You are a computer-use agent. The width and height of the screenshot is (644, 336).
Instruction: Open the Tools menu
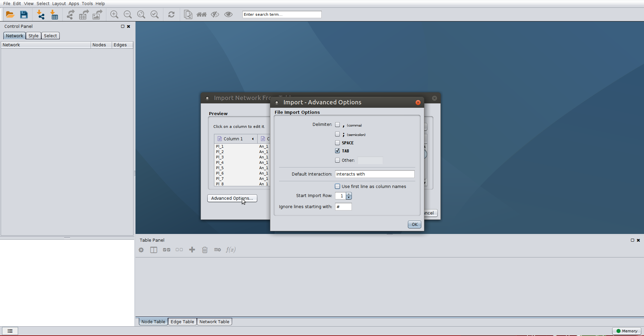tap(87, 4)
